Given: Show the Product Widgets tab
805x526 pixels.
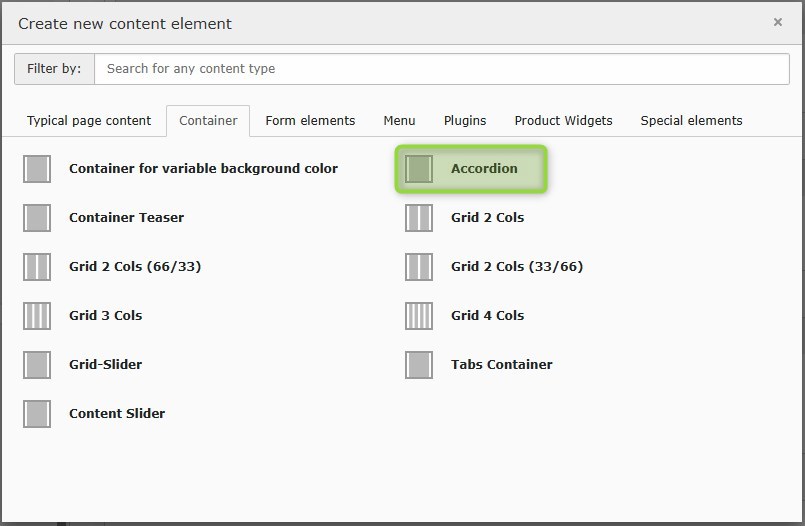Looking at the screenshot, I should [563, 121].
